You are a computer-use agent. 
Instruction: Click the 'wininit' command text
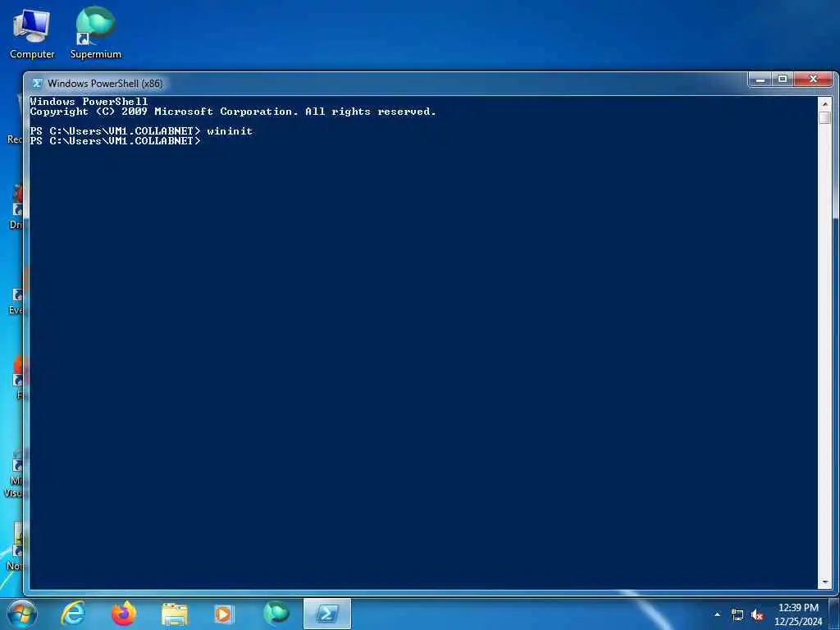tap(230, 130)
